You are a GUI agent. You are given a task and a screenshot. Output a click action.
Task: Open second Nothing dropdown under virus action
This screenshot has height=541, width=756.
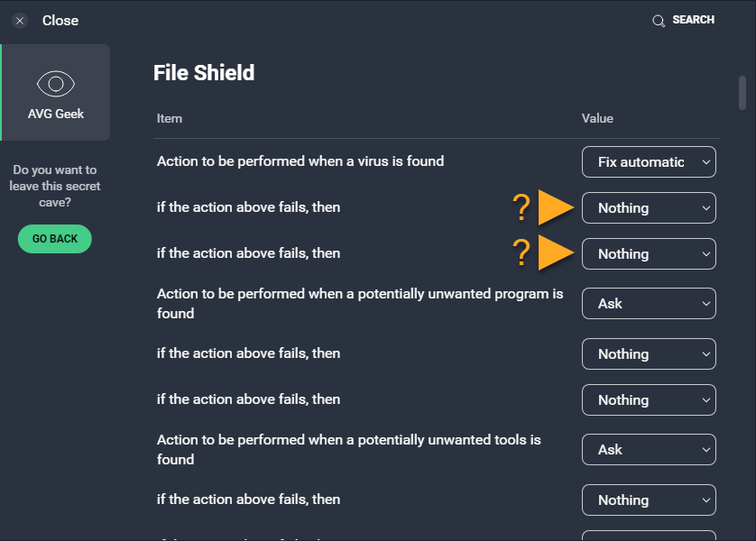649,254
